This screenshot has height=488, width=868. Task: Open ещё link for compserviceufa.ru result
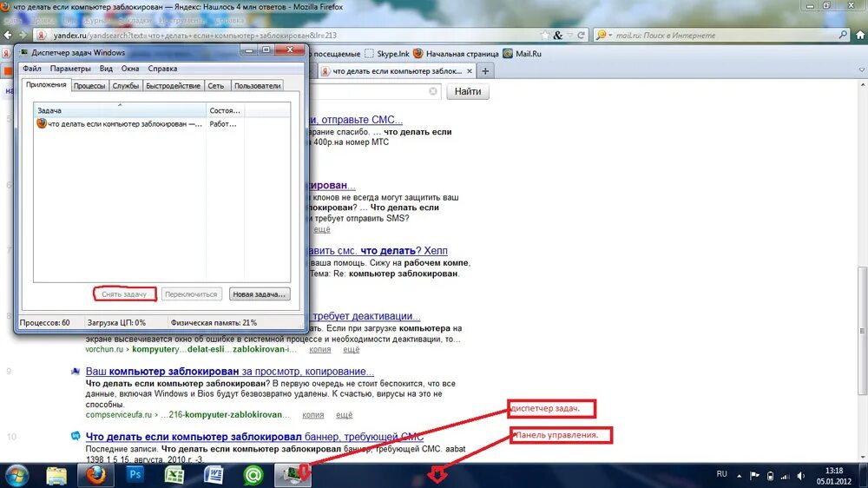[x=344, y=414]
